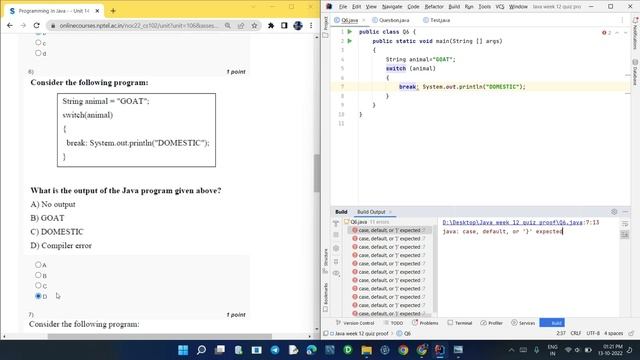The width and height of the screenshot is (640, 360).
Task: Open File Explorer from the taskbar
Action: (367, 350)
